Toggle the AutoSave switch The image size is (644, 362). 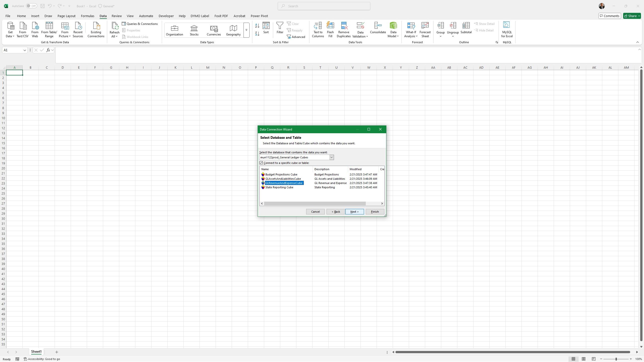tap(32, 6)
